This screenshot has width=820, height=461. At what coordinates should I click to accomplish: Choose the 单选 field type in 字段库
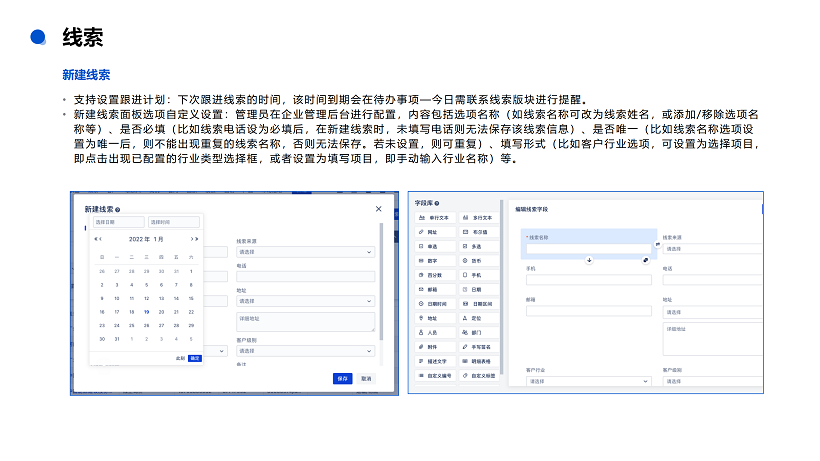coord(435,246)
